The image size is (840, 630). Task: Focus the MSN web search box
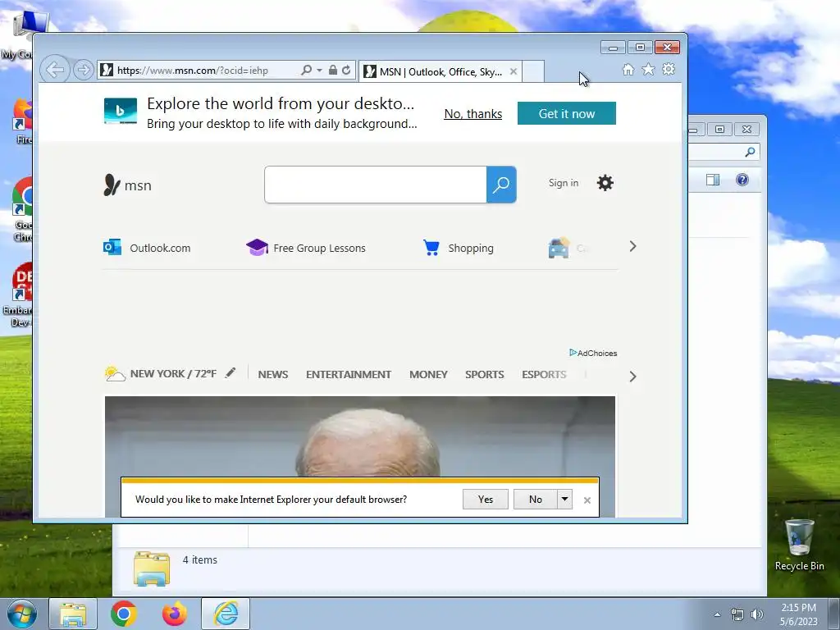click(x=375, y=185)
